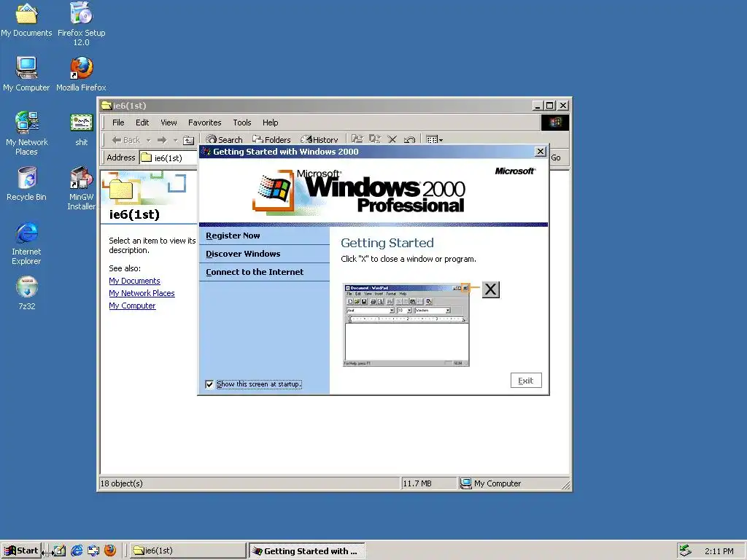Click WordPad preview thumbnail image
747x560 pixels.
click(406, 325)
